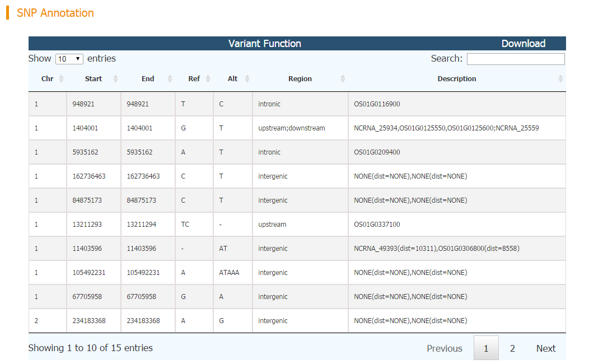Select the upstream;downstream region cell
Viewport: 589px width, 364px height.
(292, 128)
